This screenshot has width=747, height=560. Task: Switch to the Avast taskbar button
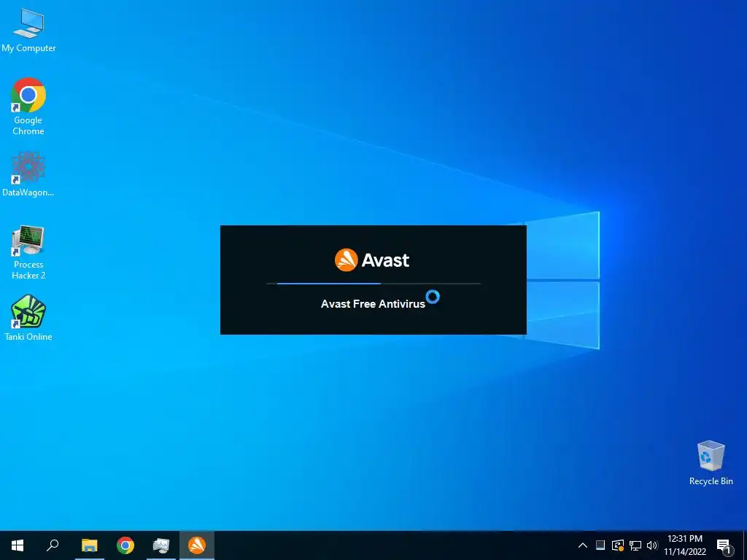click(x=197, y=545)
